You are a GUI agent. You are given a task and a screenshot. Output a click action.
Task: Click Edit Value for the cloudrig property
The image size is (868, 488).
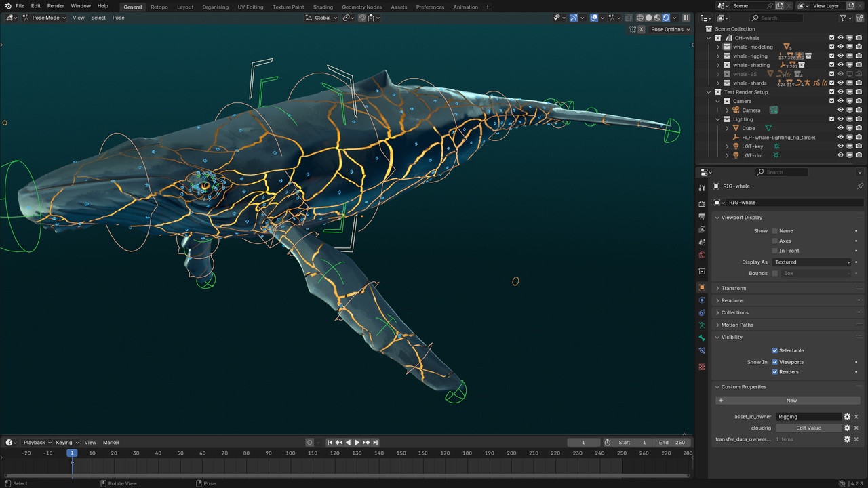(x=808, y=428)
